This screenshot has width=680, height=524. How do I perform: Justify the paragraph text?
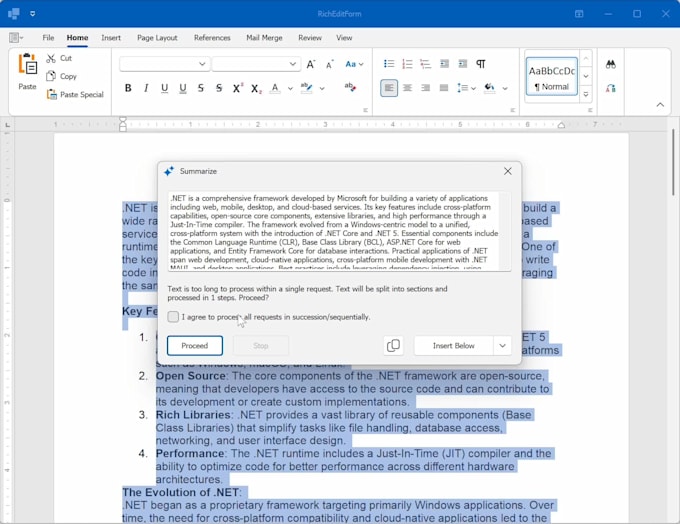tap(444, 88)
